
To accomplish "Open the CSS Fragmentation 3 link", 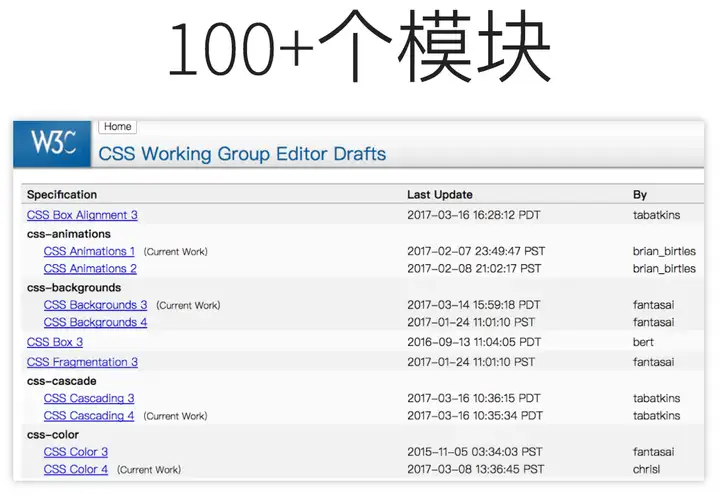I will coord(82,362).
